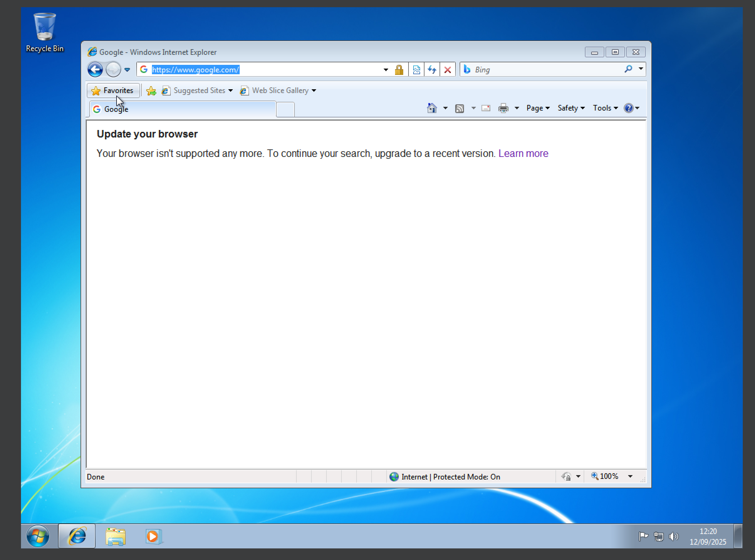Image resolution: width=755 pixels, height=560 pixels.
Task: Click the Add to Favorites Bar star icon
Action: point(151,91)
